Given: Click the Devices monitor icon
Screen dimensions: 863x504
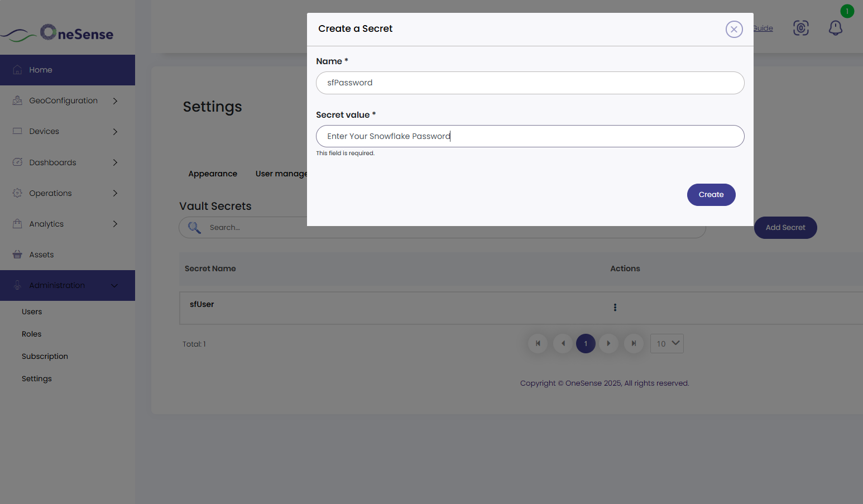Looking at the screenshot, I should 17,131.
